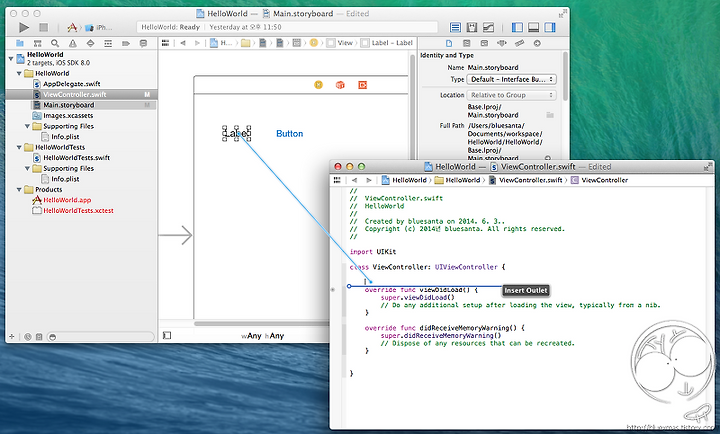
Task: Run the HelloWorld project with Play button
Action: click(23, 28)
